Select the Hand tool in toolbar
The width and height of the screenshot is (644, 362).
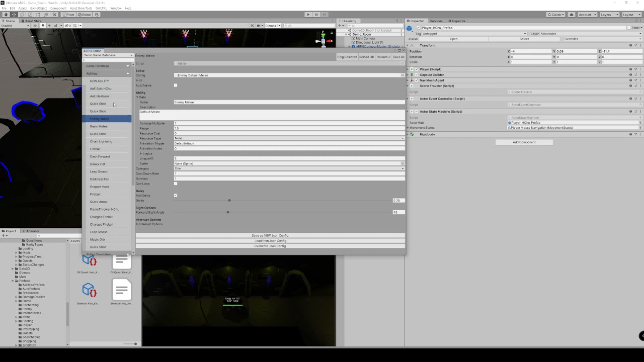(7, 15)
